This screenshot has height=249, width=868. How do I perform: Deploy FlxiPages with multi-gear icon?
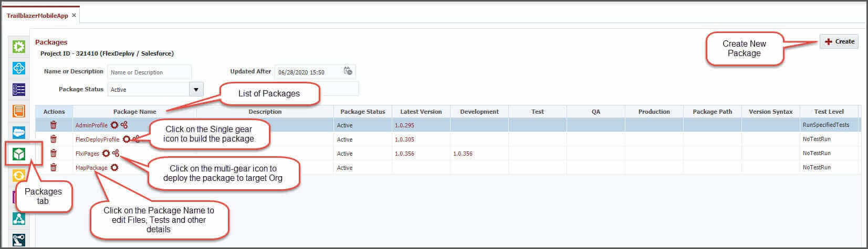(116, 153)
